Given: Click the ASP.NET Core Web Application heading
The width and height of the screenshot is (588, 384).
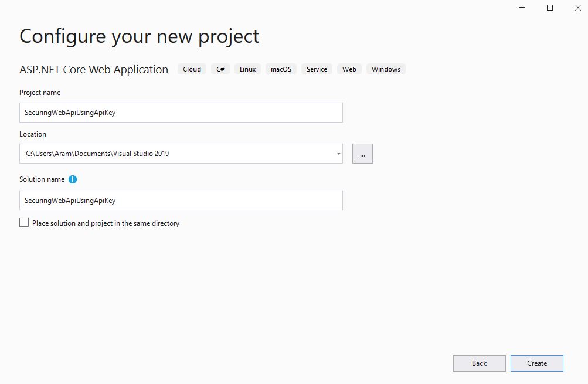Looking at the screenshot, I should click(93, 69).
